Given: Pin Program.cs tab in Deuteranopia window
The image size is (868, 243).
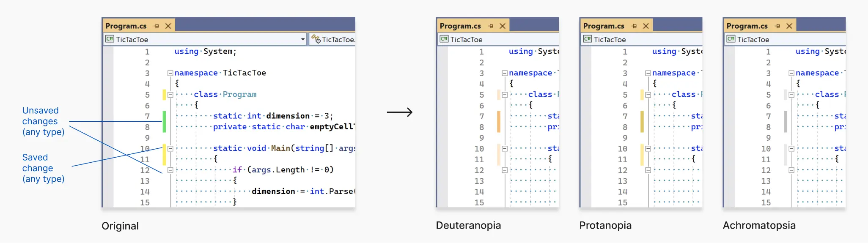Looking at the screenshot, I should point(491,26).
